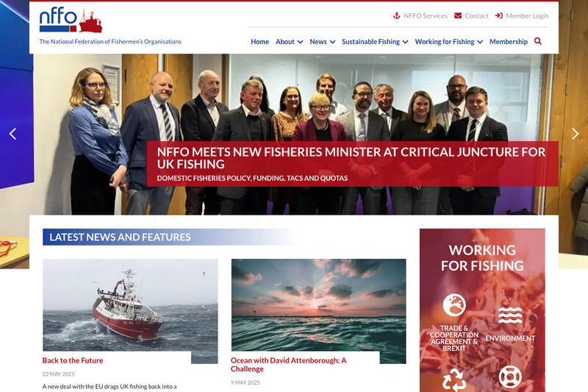The width and height of the screenshot is (588, 392).
Task: Select the waves Environment icon
Action: (510, 315)
